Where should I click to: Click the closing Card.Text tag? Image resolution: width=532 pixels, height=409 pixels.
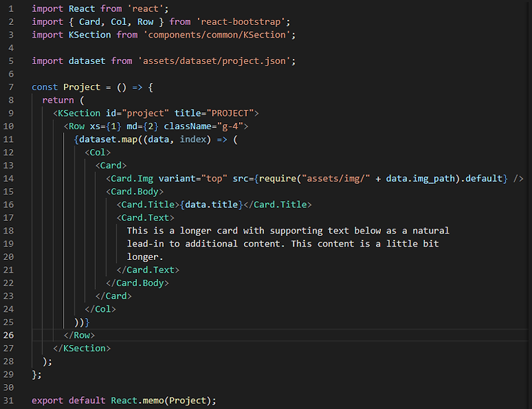click(x=148, y=270)
